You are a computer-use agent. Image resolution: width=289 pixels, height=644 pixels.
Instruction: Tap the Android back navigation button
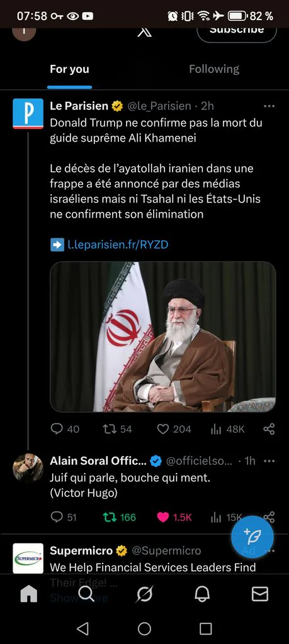[82, 628]
